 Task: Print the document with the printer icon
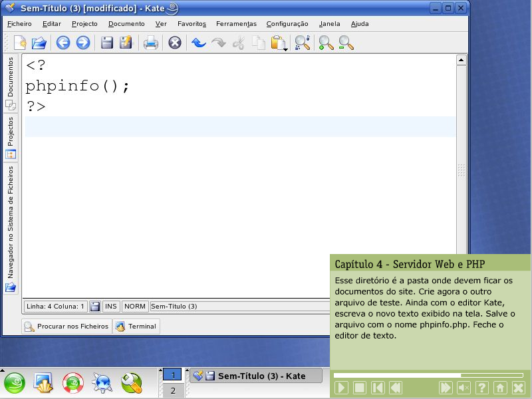[x=151, y=43]
